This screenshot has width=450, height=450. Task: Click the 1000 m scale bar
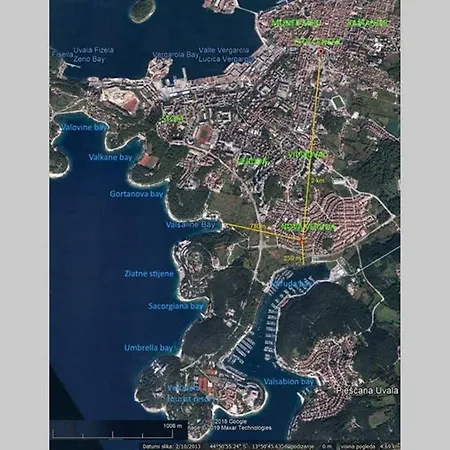coord(113,430)
